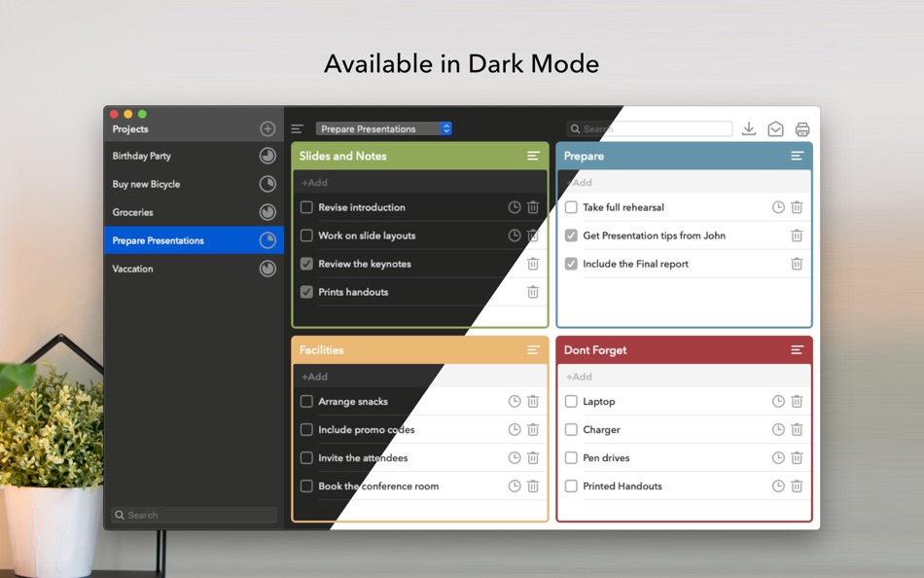Image resolution: width=924 pixels, height=578 pixels.
Task: Delete the Charger item
Action: pos(797,429)
